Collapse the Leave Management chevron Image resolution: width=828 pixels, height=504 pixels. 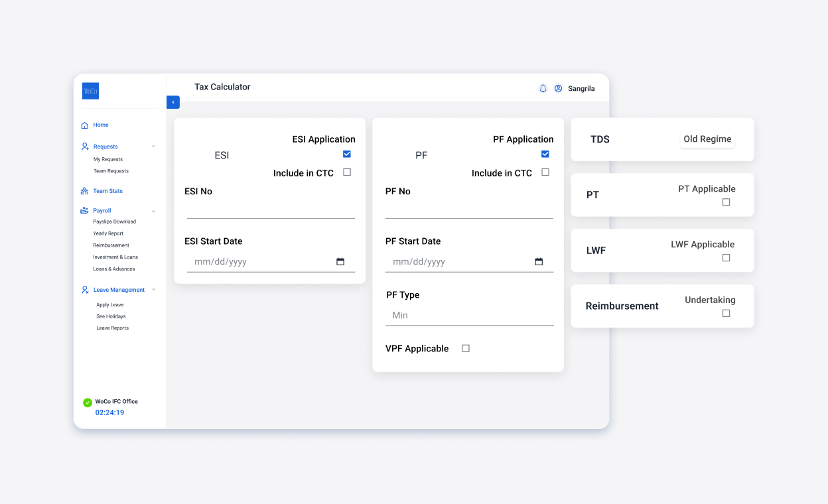(153, 290)
